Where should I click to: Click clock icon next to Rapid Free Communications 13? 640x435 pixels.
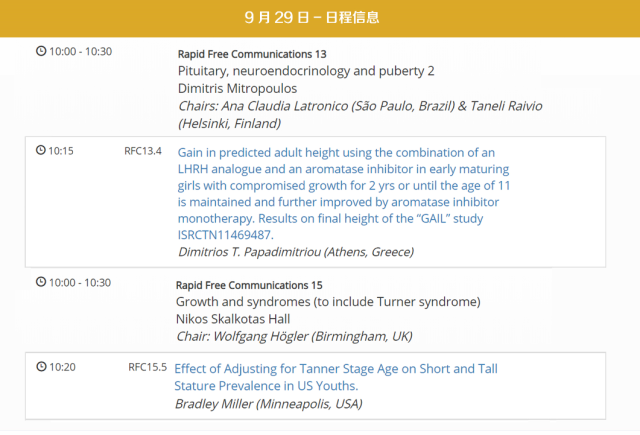point(40,51)
